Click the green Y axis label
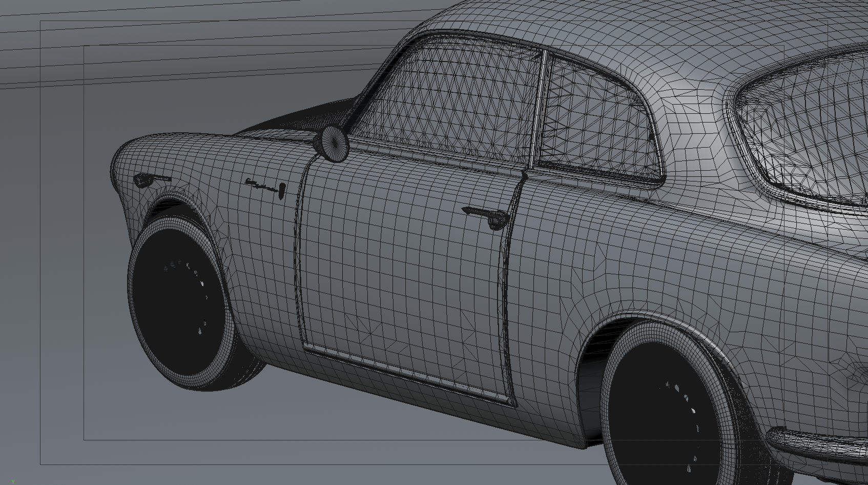 tap(13, 482)
